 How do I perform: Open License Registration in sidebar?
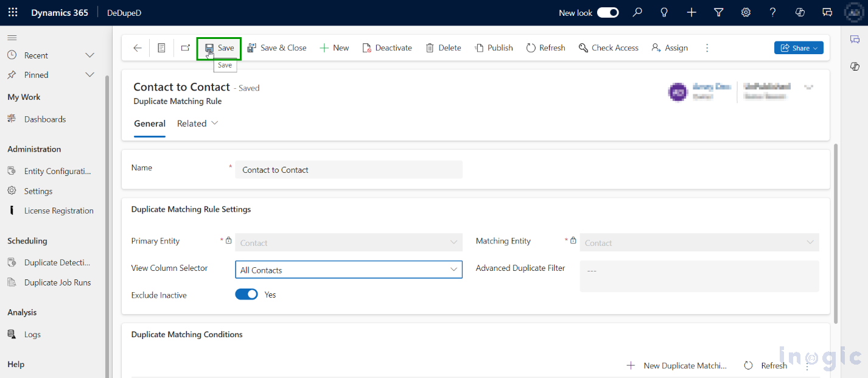coord(58,211)
